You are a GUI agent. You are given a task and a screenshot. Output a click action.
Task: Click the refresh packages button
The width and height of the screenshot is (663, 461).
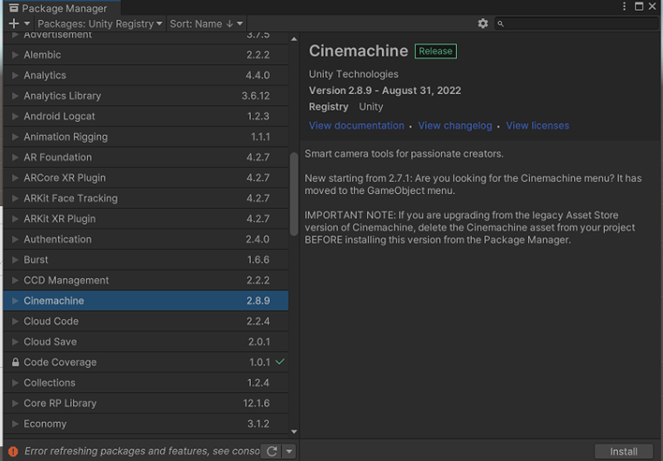click(272, 451)
